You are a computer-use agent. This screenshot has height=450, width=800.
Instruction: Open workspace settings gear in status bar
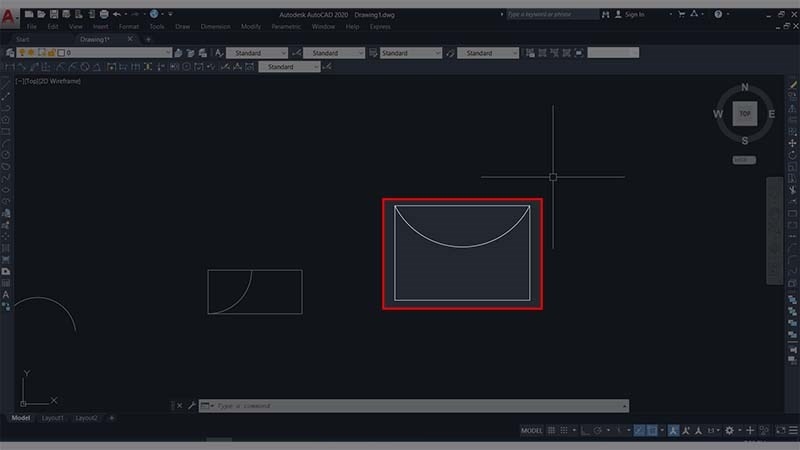coord(727,431)
